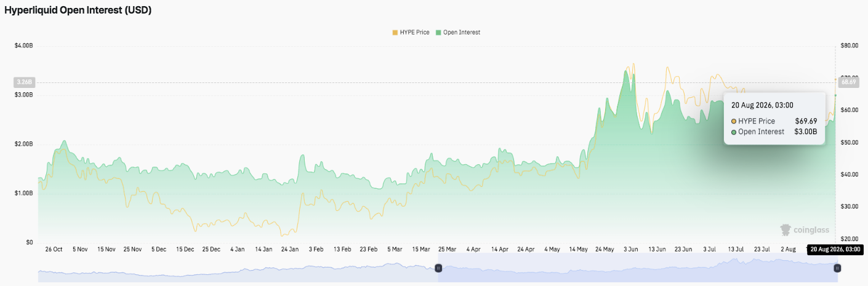
Task: Click the 15 Nov date tick
Action: point(106,249)
